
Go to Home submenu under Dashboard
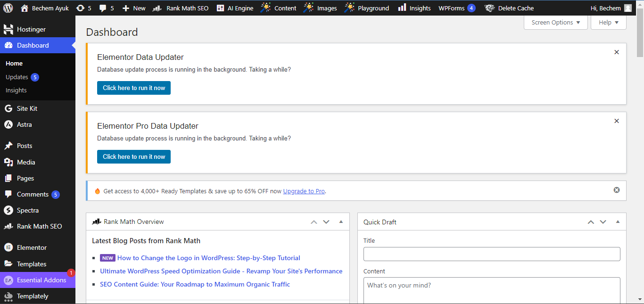click(14, 63)
